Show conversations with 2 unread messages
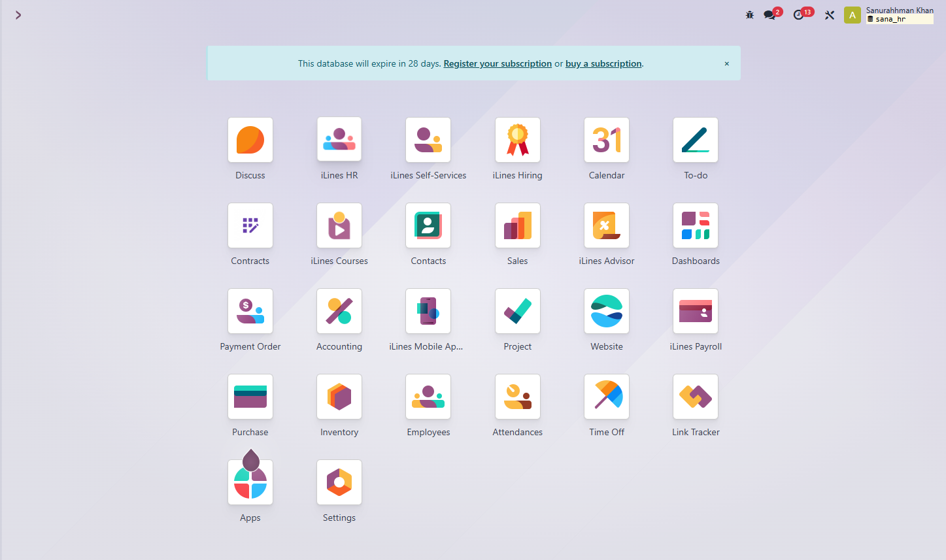946x560 pixels. click(772, 14)
